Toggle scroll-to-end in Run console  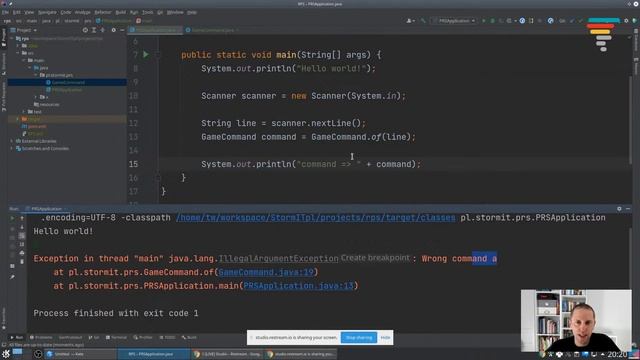point(22,244)
